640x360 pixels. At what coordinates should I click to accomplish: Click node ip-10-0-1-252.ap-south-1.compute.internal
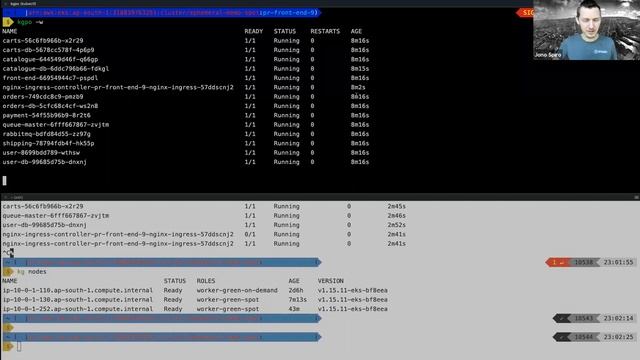[78, 309]
